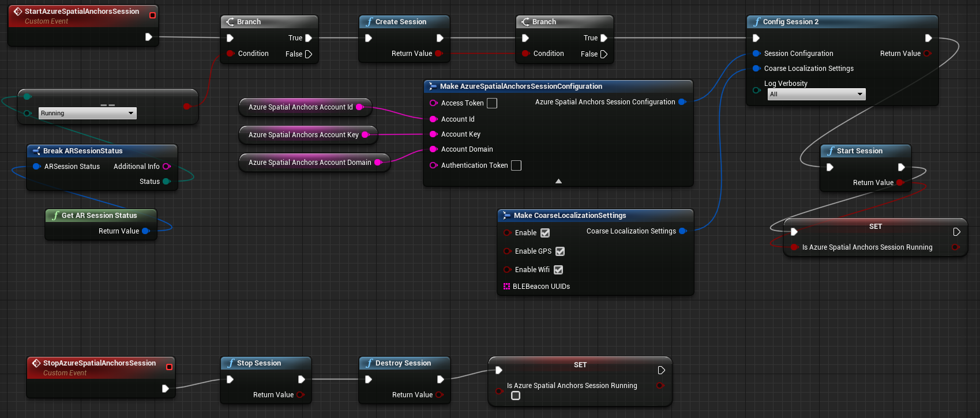980x418 pixels.
Task: Click True exec pin on second Branch node
Action: [604, 38]
